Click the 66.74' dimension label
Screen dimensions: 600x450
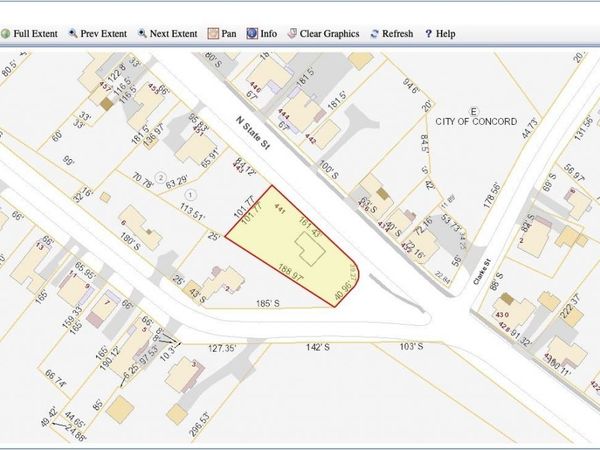[x=55, y=379]
